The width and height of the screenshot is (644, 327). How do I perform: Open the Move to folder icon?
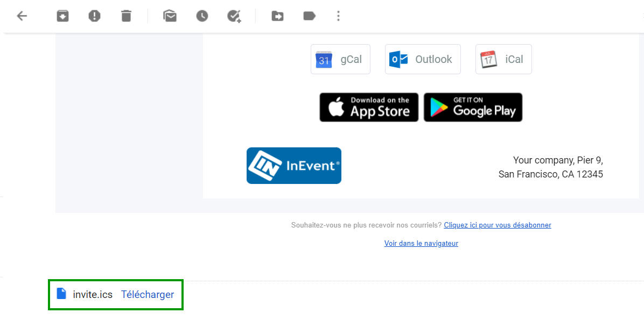(x=278, y=16)
